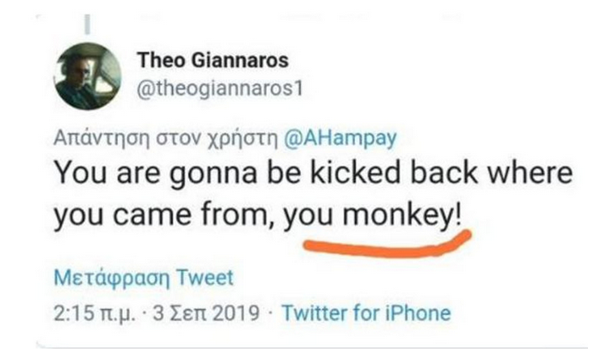The image size is (606, 364).
Task: Open the @AHampay mention link
Action: point(340,137)
